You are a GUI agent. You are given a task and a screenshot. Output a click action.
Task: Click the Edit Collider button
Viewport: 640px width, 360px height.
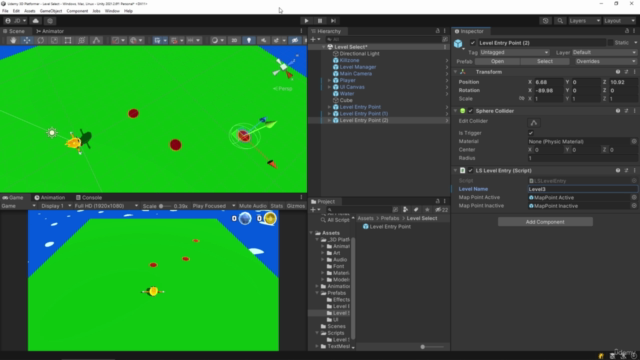[533, 122]
